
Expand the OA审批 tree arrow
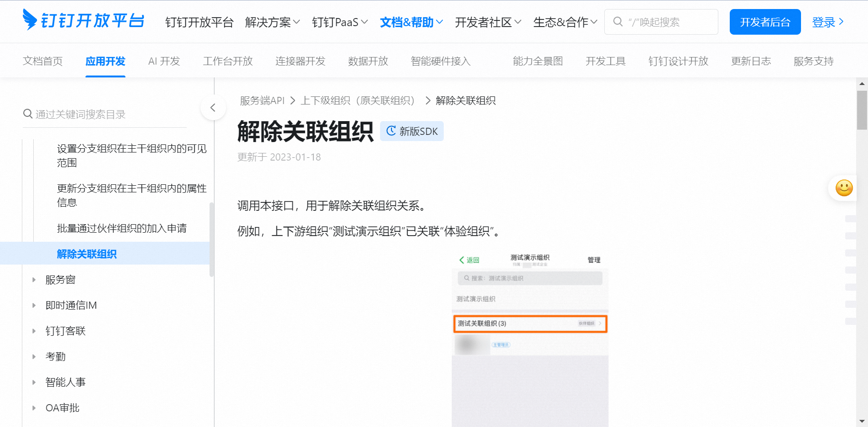click(x=34, y=408)
